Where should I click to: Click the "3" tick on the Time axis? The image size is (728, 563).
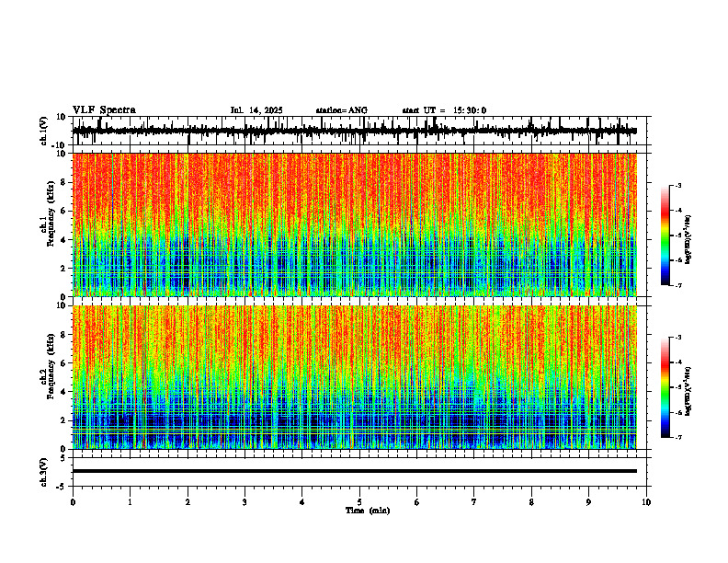pos(245,502)
